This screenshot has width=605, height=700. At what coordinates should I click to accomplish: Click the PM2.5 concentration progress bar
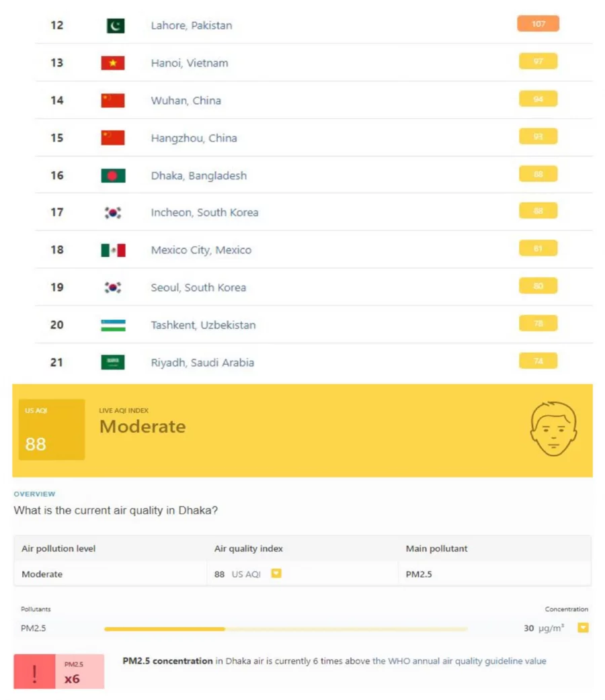(286, 629)
